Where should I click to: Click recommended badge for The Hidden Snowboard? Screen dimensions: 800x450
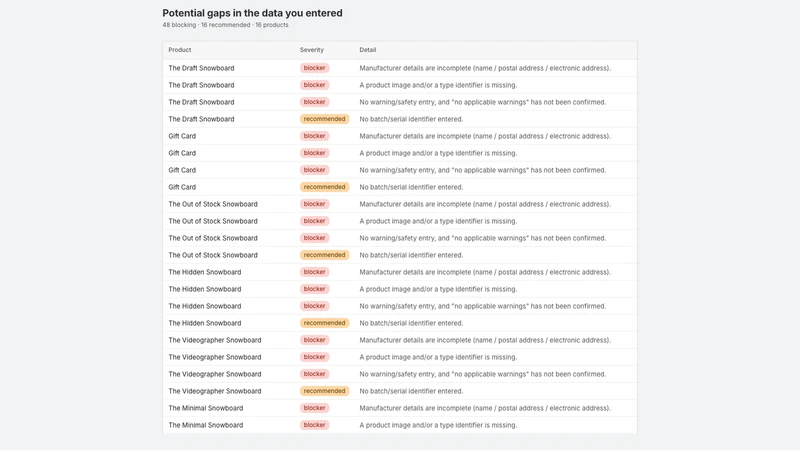[324, 323]
